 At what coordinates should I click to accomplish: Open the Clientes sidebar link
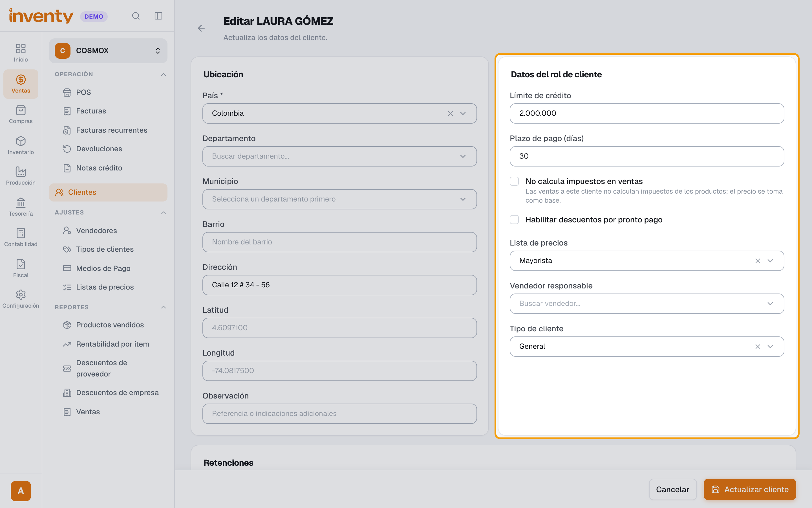(108, 192)
